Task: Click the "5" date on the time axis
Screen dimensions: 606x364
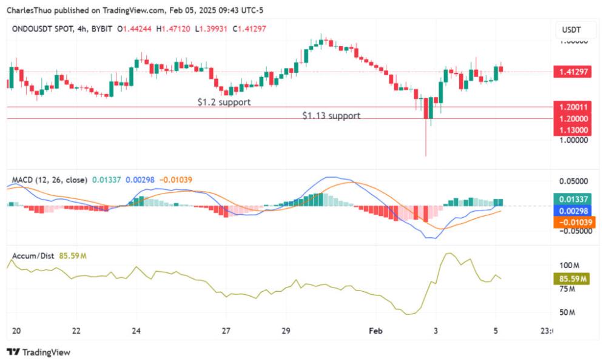Action: coord(496,331)
